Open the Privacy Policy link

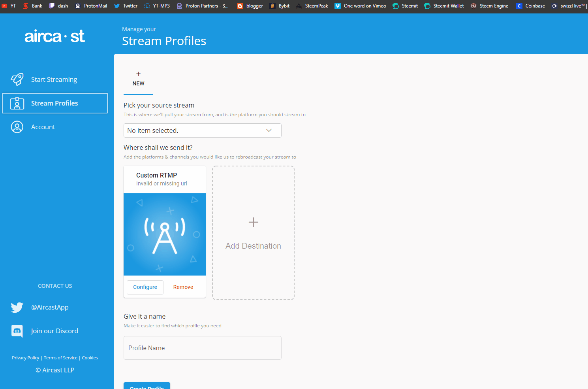coord(26,358)
